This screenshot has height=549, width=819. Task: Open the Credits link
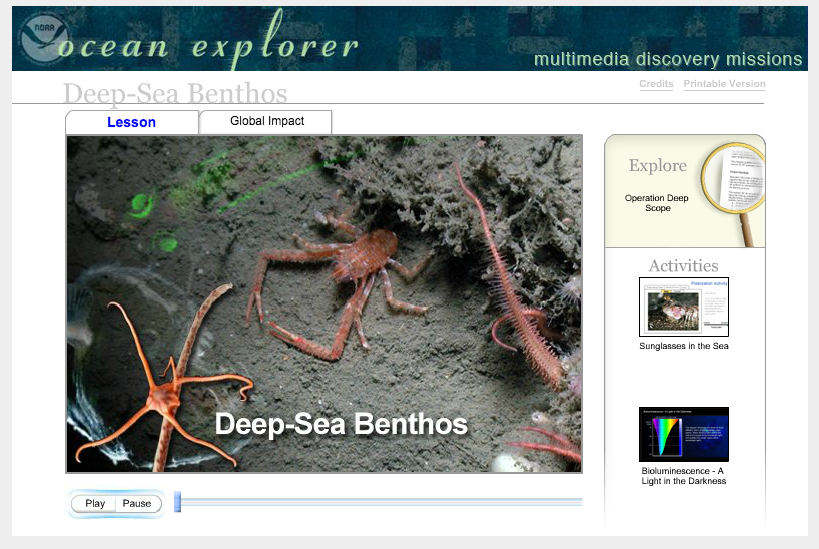coord(656,84)
